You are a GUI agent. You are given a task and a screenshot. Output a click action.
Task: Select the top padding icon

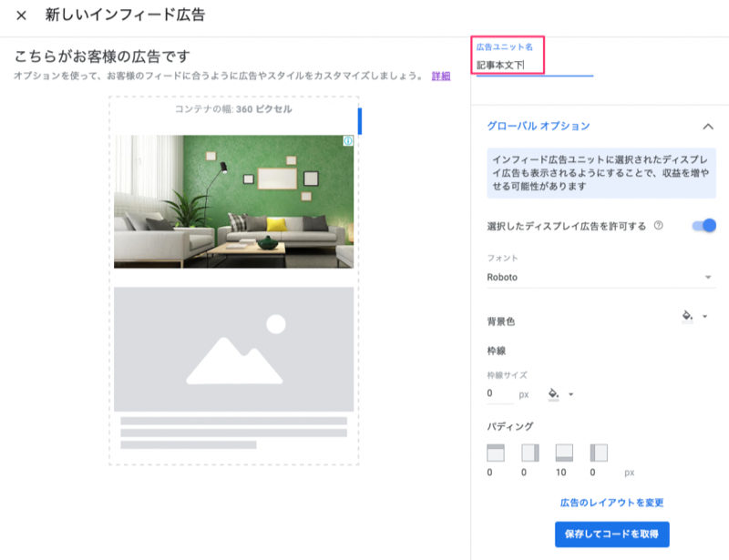point(496,453)
